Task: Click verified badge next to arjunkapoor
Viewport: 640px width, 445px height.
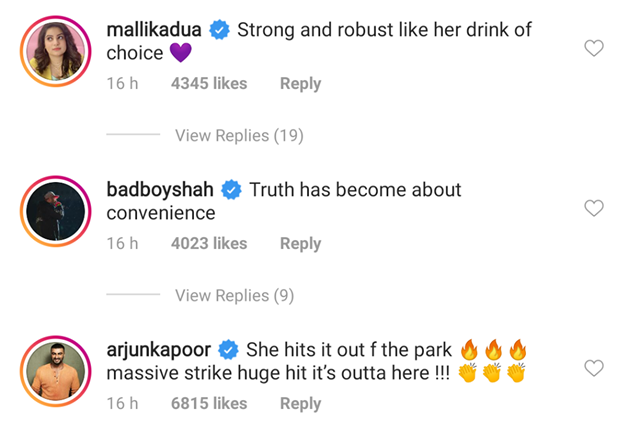Action: 228,350
